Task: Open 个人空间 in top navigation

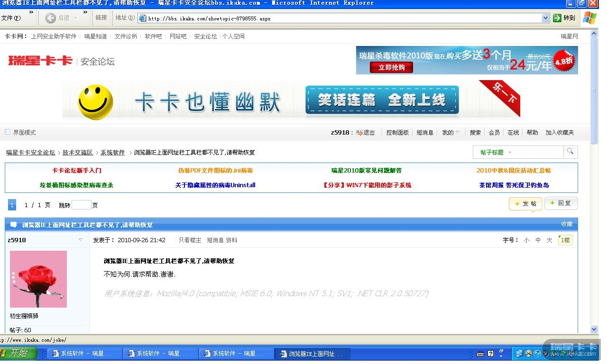Action: [x=233, y=36]
